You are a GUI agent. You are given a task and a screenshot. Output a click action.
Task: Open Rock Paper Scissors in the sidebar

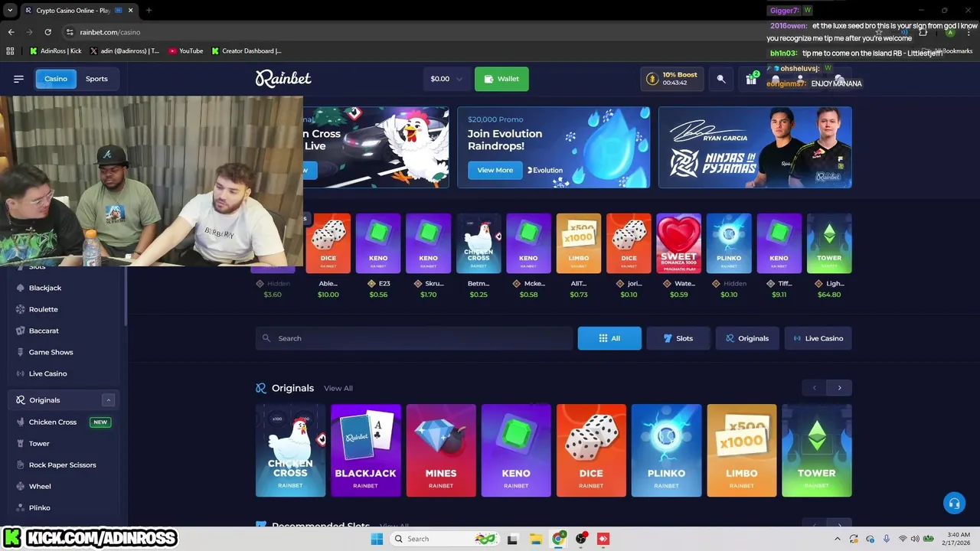pos(63,465)
